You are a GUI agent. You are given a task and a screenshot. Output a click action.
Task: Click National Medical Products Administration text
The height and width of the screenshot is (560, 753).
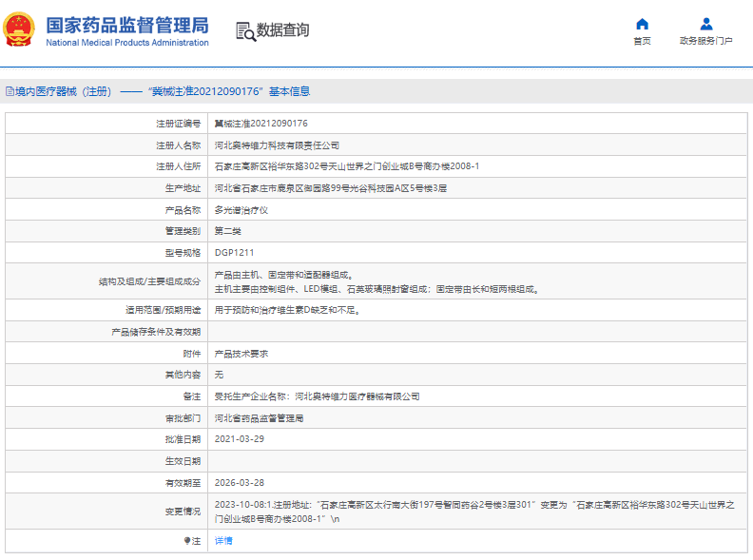127,43
